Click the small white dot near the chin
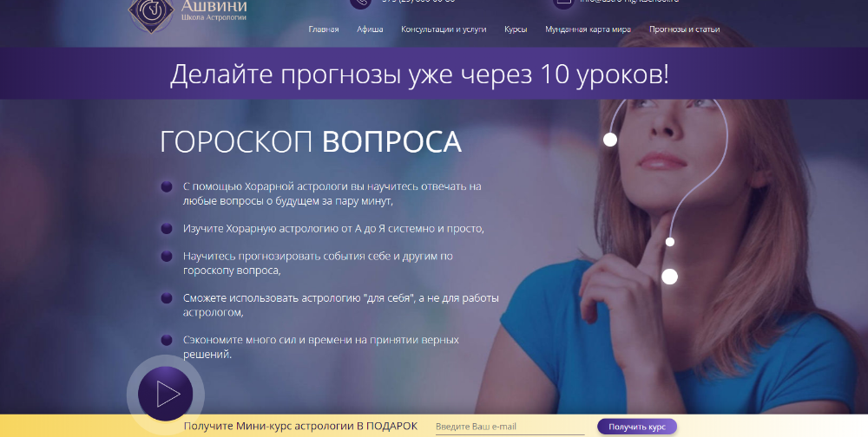This screenshot has width=868, height=437. point(669,241)
